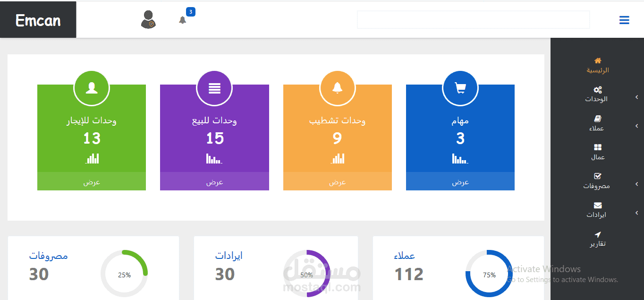Collapse the مصروفات menu chevron

point(636,184)
